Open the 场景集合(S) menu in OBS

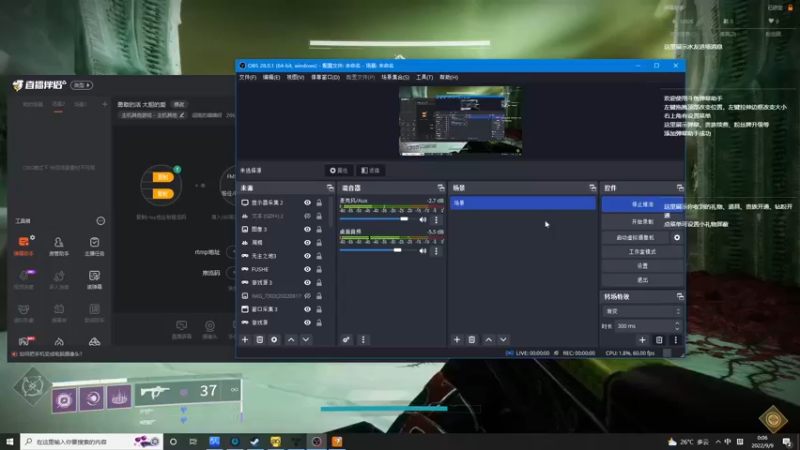pos(395,78)
